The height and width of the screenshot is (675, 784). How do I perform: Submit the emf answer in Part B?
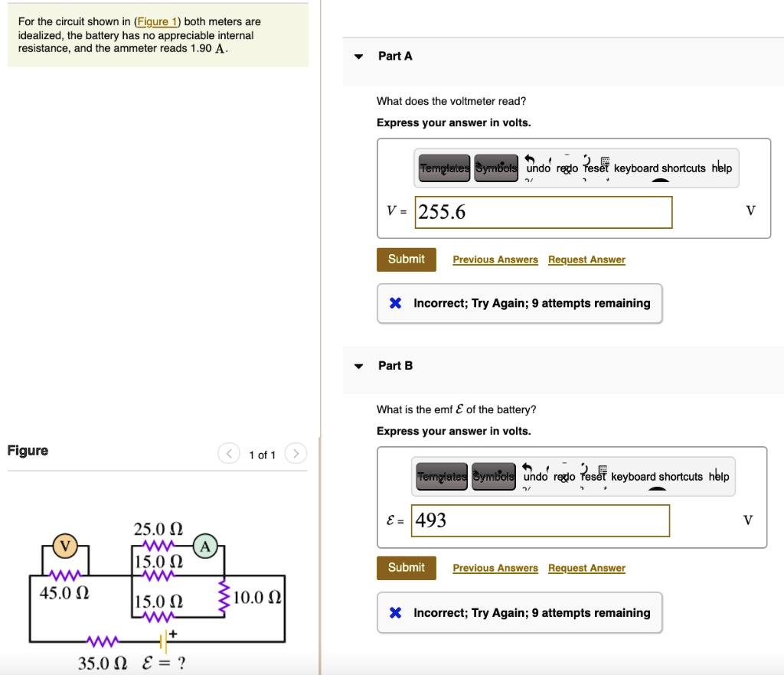[406, 568]
